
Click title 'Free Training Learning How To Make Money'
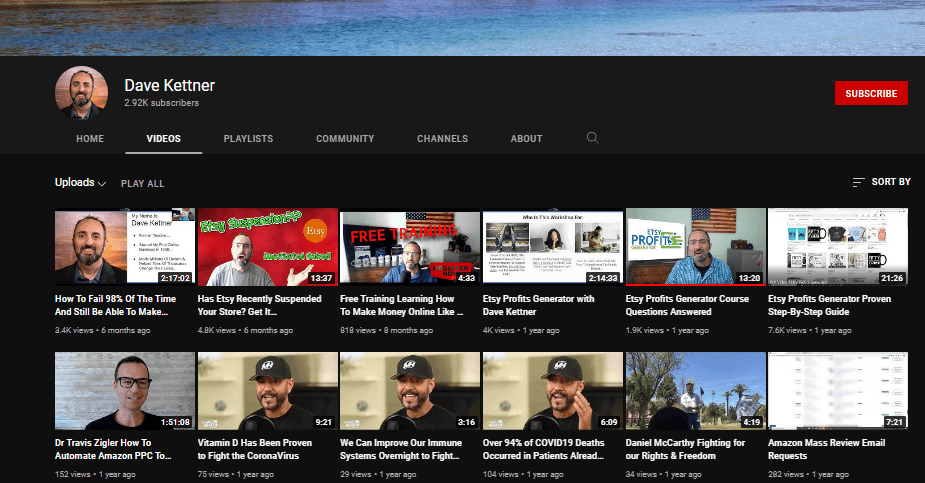(x=402, y=305)
